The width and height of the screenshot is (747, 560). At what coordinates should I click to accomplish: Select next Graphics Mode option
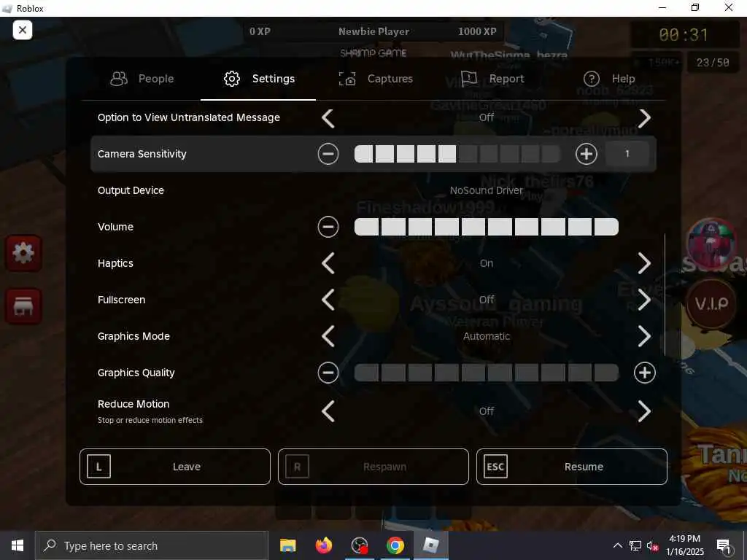pyautogui.click(x=644, y=336)
